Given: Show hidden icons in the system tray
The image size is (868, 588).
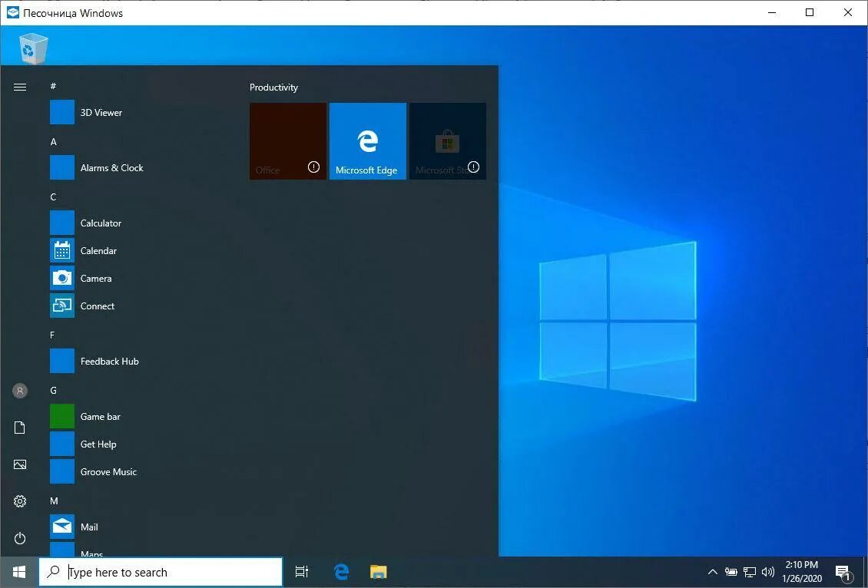Looking at the screenshot, I should pyautogui.click(x=713, y=572).
